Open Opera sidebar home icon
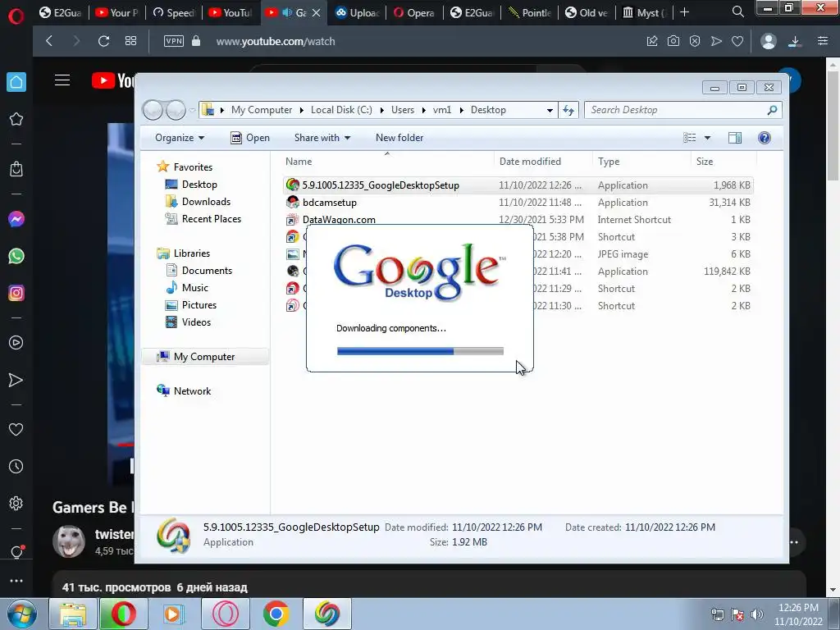840x630 pixels. coord(16,82)
